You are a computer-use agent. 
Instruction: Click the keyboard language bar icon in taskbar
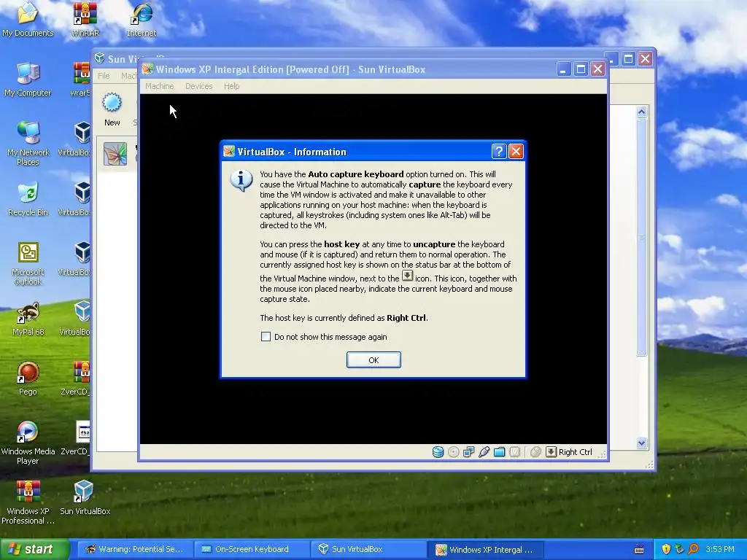pos(639,550)
